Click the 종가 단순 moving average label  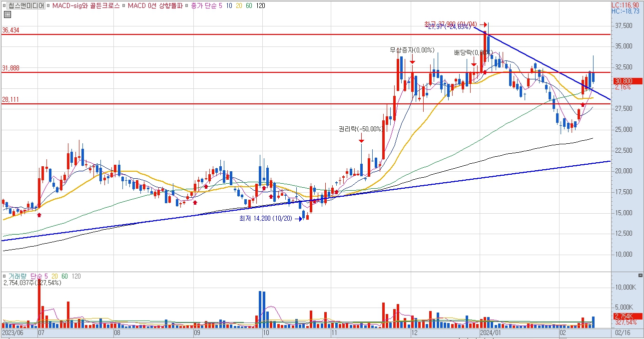203,6
